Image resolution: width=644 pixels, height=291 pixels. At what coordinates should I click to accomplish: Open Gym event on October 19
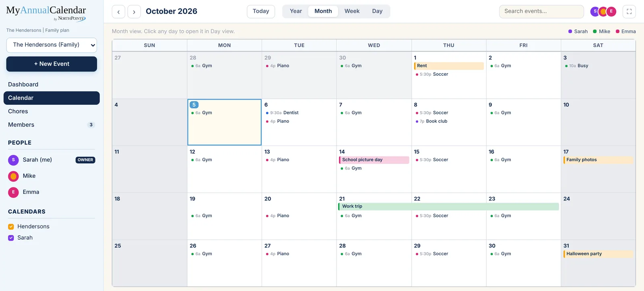202,216
